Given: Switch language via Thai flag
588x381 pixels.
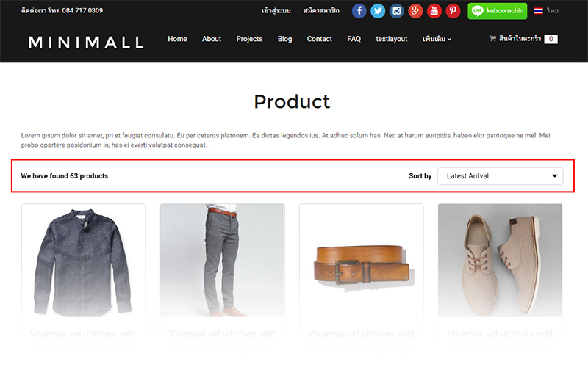Looking at the screenshot, I should pos(538,11).
